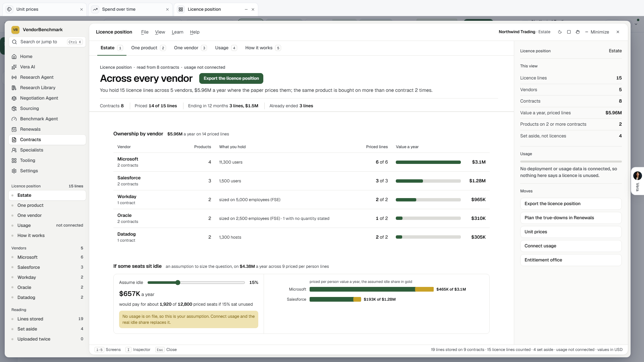Click Inspector in the bottom status bar
The height and width of the screenshot is (362, 644).
pyautogui.click(x=138, y=350)
